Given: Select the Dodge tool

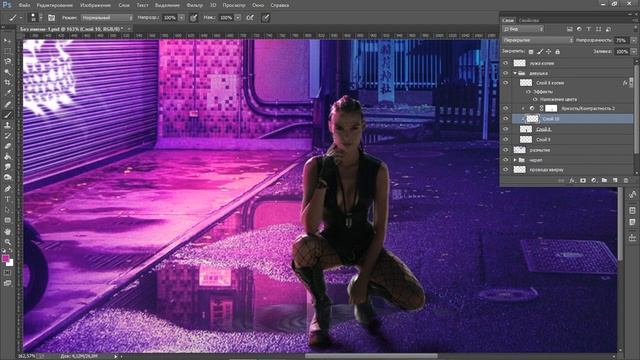Looking at the screenshot, I should 7,178.
